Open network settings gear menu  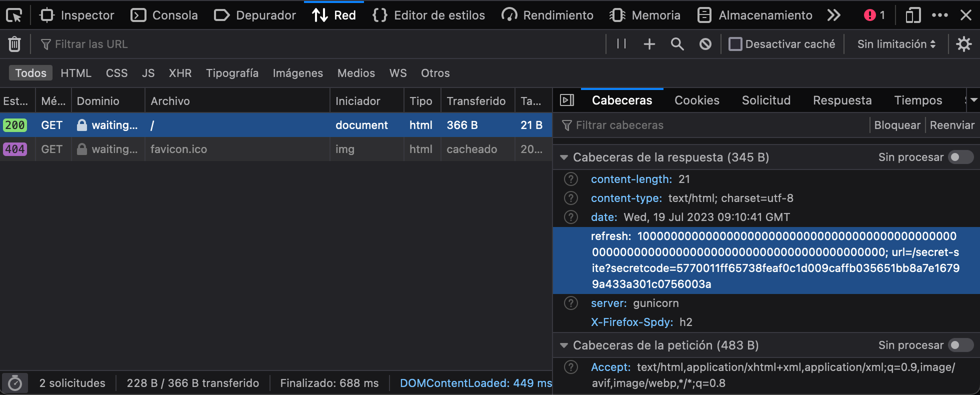coord(963,44)
